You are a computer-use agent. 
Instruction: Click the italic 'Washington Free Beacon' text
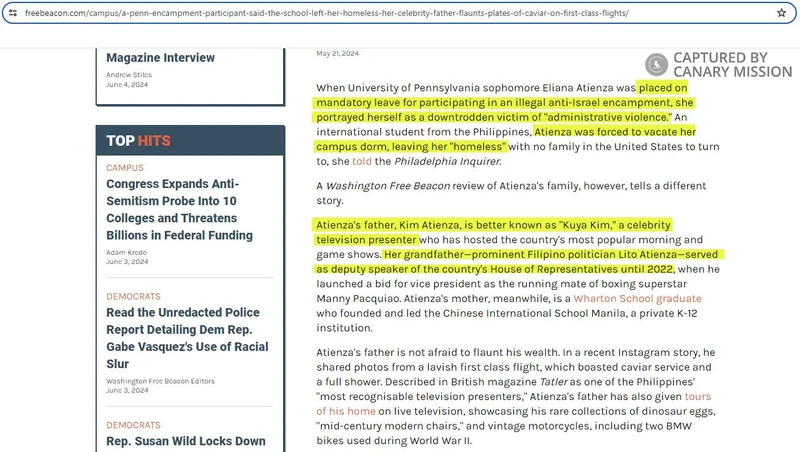pyautogui.click(x=388, y=186)
